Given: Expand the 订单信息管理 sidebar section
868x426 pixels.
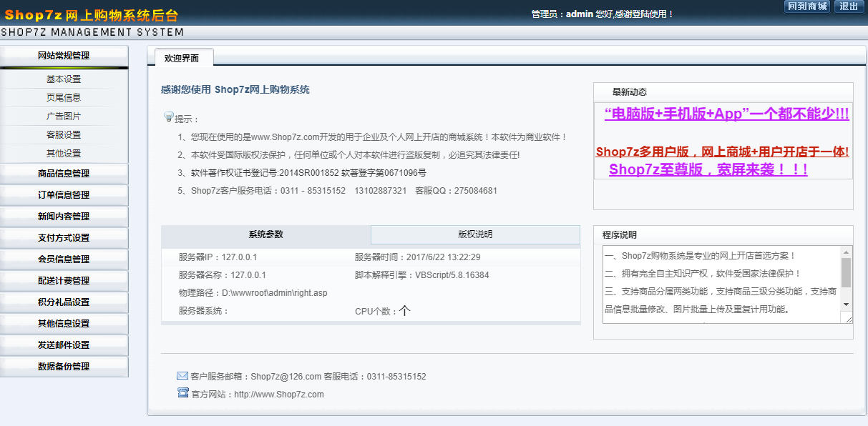Looking at the screenshot, I should point(64,194).
